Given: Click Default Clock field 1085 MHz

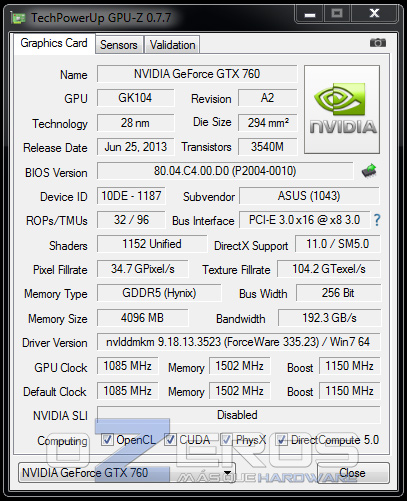Looking at the screenshot, I should click(128, 391).
